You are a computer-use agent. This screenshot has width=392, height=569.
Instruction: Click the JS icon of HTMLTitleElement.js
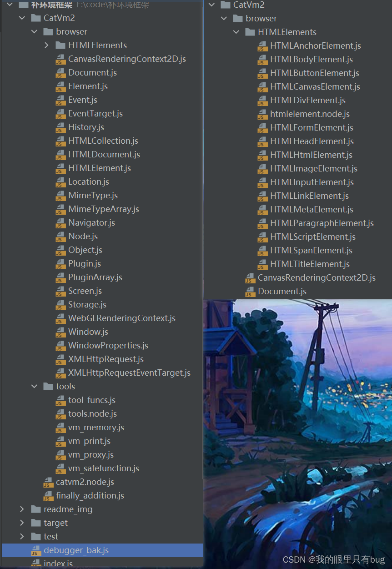[x=262, y=265]
